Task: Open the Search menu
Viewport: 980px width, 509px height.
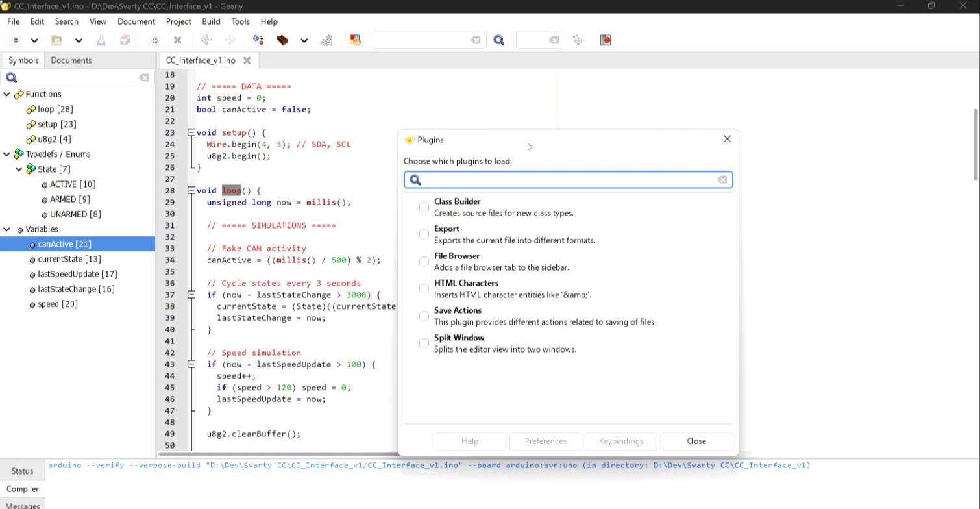Action: coord(66,21)
